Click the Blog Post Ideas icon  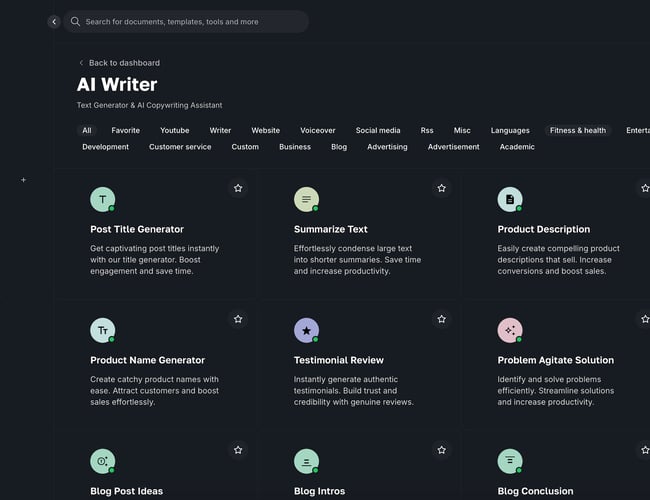coord(102,461)
